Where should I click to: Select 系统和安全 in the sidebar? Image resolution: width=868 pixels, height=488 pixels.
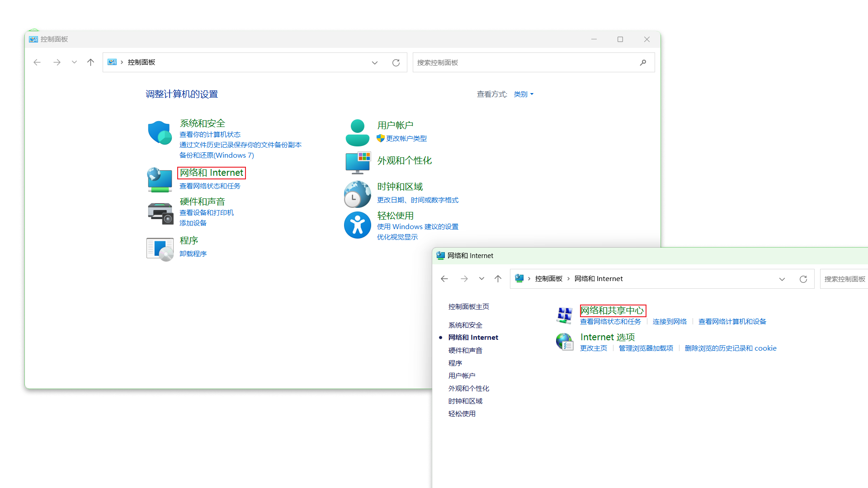[465, 325]
